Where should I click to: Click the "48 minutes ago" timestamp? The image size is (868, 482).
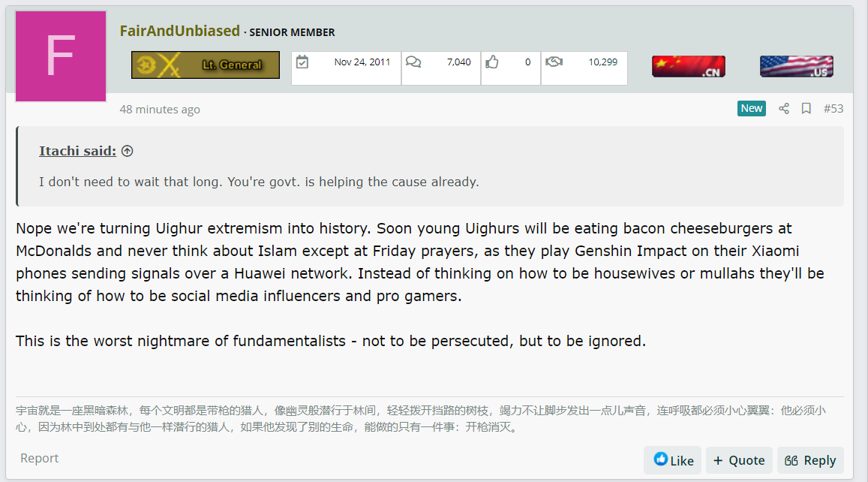pos(160,110)
